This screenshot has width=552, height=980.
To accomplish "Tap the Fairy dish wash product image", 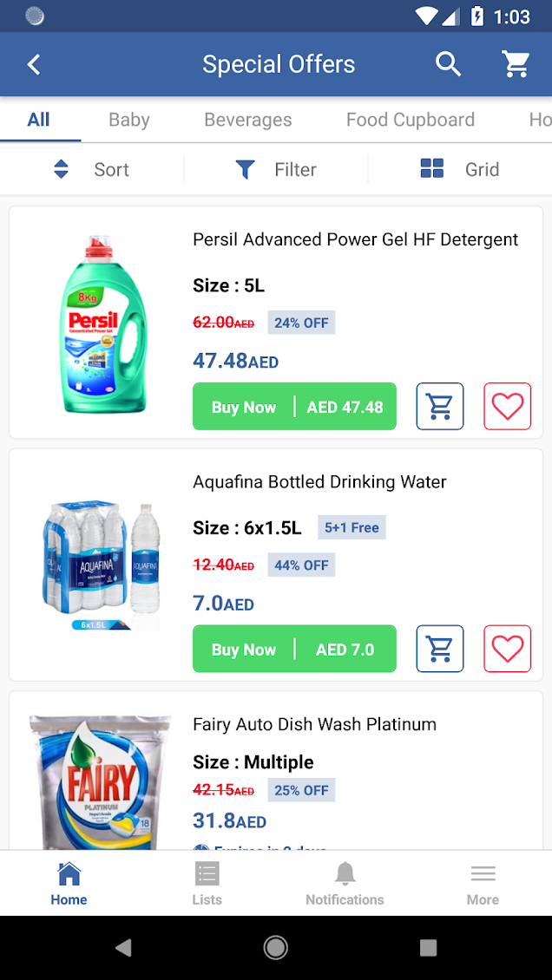I will (x=100, y=781).
